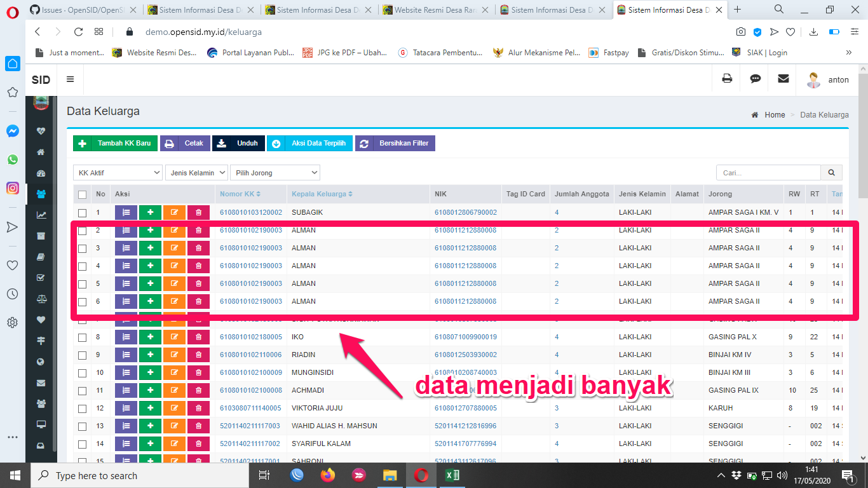Open the printer icon in the top navbar
The width and height of the screenshot is (868, 488).
pyautogui.click(x=726, y=79)
